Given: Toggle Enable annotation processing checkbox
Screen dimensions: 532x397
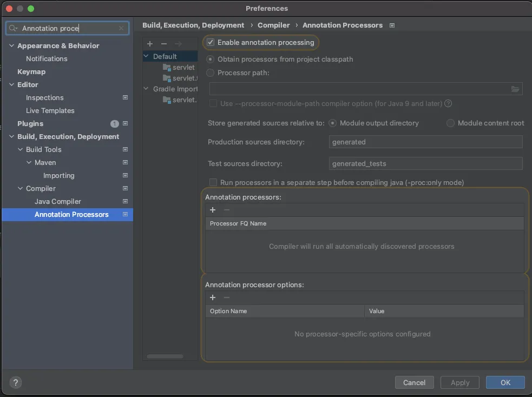Looking at the screenshot, I should point(211,42).
